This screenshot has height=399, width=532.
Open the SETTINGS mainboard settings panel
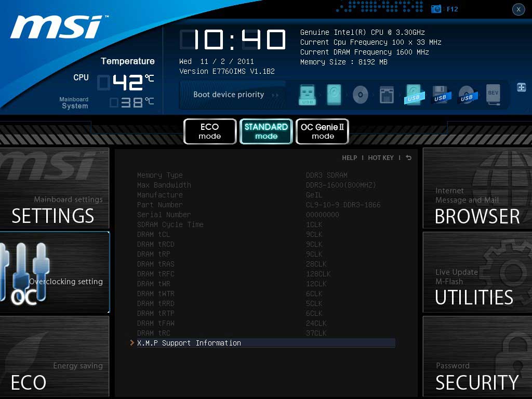54,188
